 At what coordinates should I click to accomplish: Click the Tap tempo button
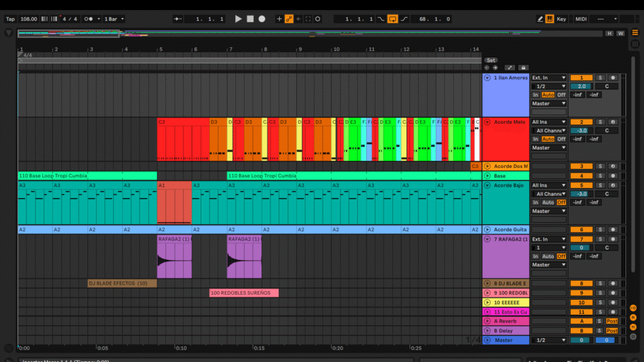[x=10, y=19]
